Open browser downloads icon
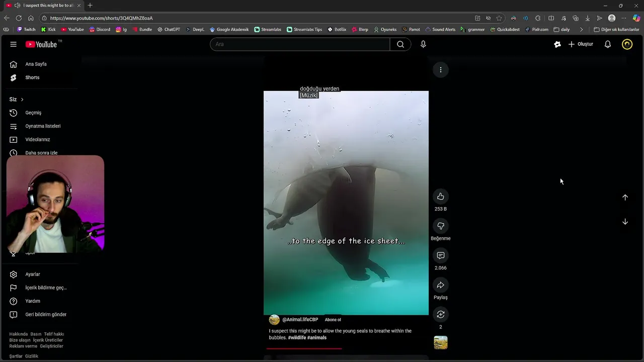Screen dimensions: 644x362 [587, 18]
